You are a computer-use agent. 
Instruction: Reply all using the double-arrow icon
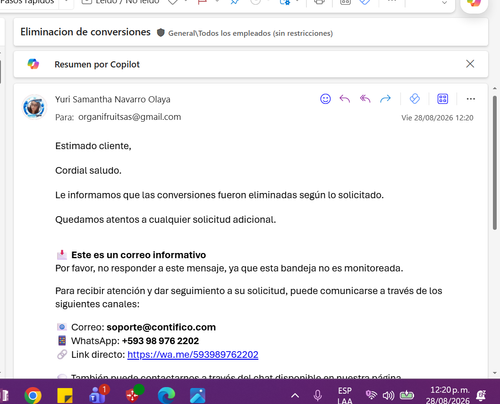(x=365, y=99)
